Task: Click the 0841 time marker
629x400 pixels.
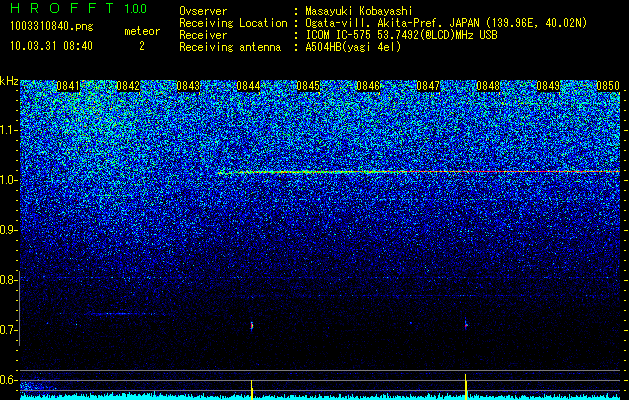Action: [x=68, y=86]
